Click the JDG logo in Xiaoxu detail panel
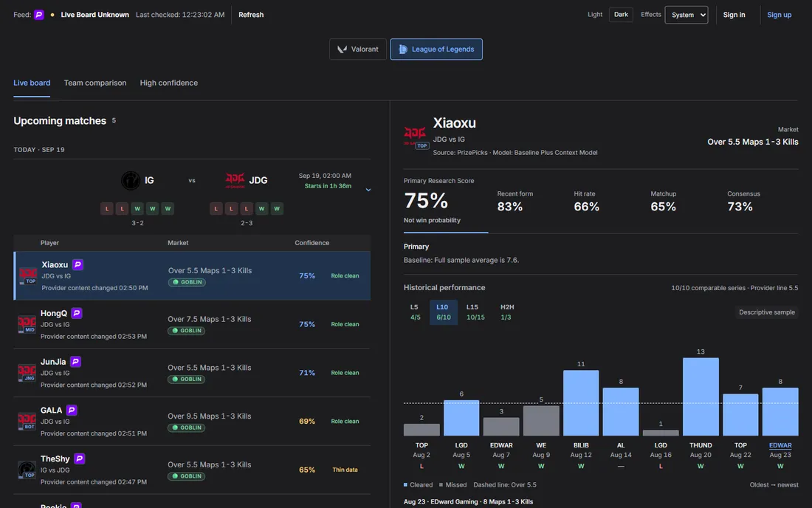This screenshot has width=812, height=508. (416, 137)
